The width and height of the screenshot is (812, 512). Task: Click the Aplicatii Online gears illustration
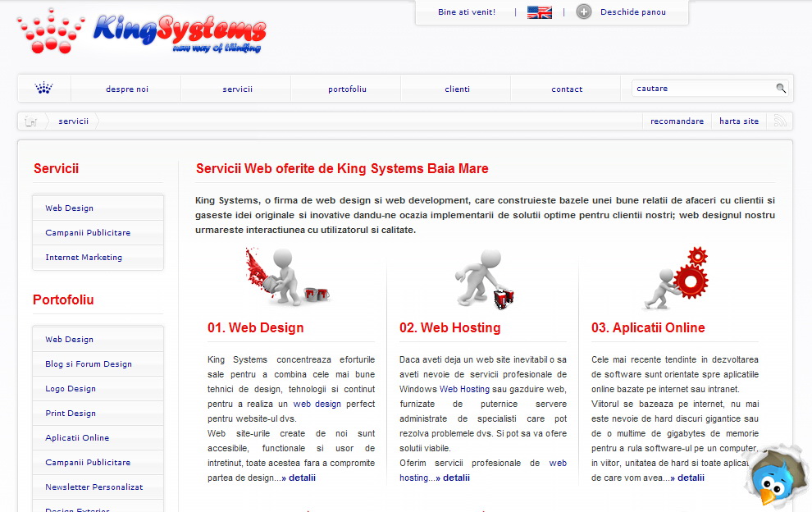(677, 277)
